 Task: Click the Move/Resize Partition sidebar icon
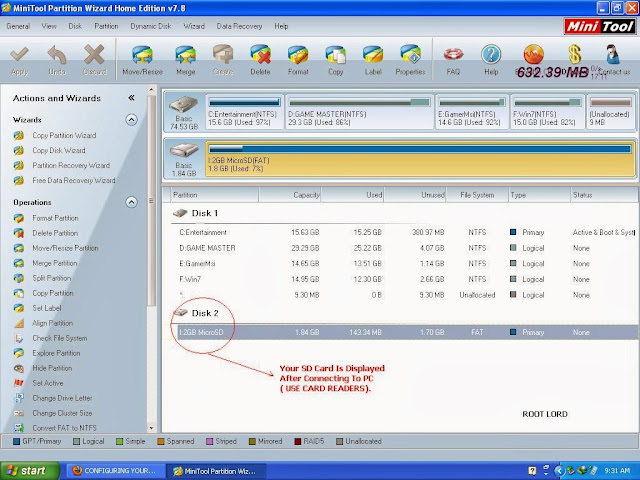coord(19,248)
